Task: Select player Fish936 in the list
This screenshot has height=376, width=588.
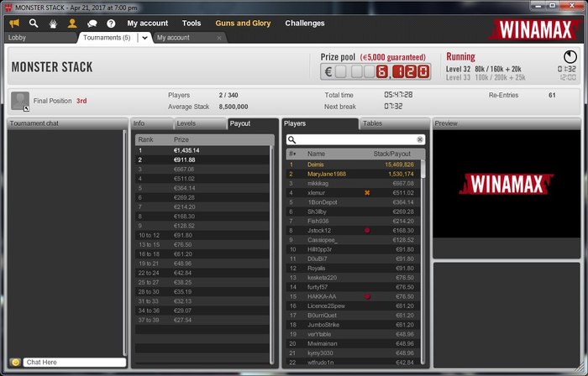Action: point(354,221)
